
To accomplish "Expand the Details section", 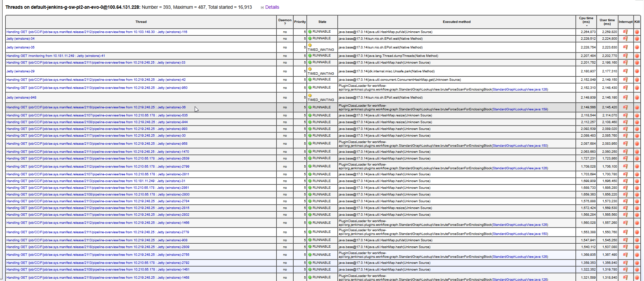I will 272,7.
